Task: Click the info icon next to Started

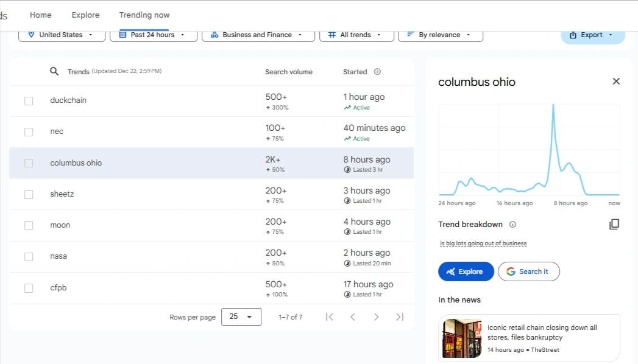Action: tap(377, 71)
